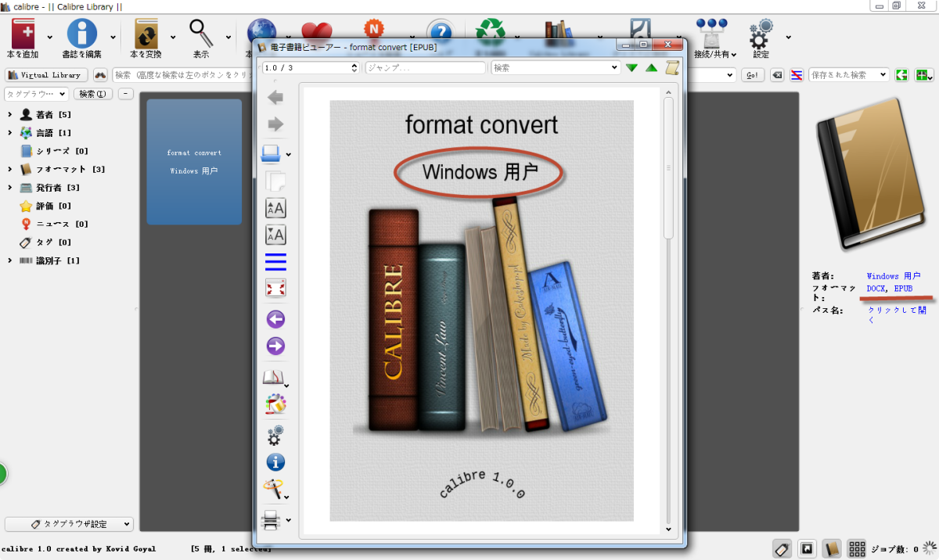
Task: Expand the 言語 [1] languages category
Action: pos(9,133)
